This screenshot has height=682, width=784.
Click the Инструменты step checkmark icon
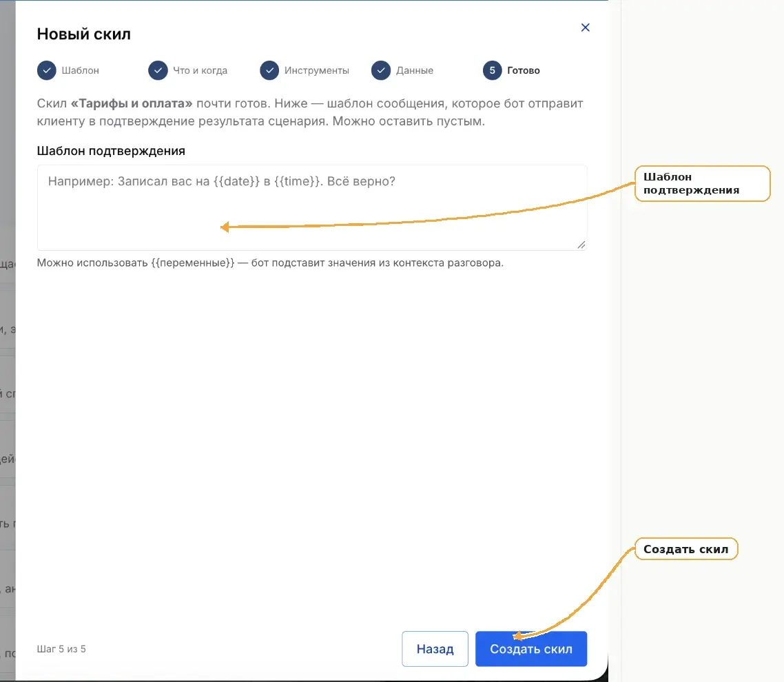coord(269,70)
